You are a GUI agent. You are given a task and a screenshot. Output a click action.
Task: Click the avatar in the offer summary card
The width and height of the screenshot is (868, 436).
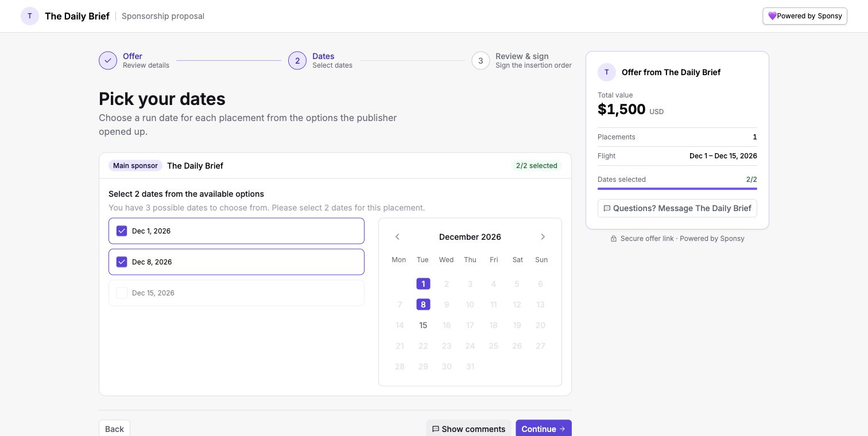pyautogui.click(x=607, y=72)
